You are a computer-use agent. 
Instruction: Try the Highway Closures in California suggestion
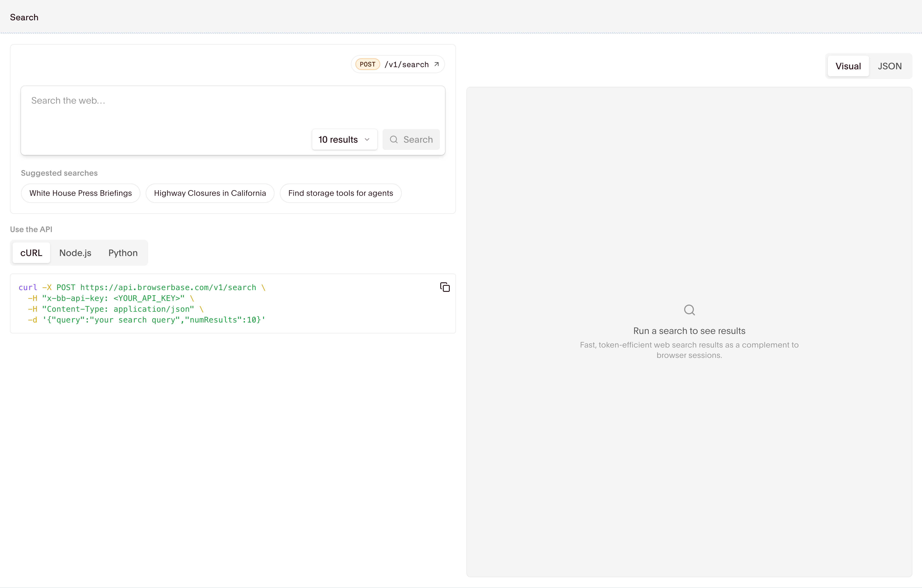(x=210, y=193)
